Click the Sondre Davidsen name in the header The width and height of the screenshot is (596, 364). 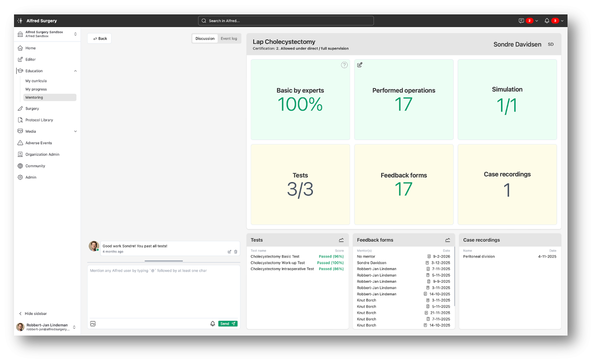517,44
